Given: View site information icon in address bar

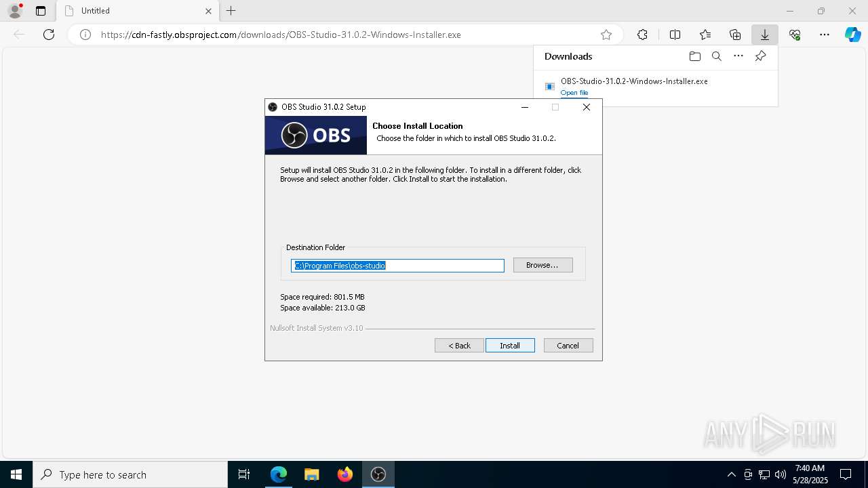Looking at the screenshot, I should point(85,35).
